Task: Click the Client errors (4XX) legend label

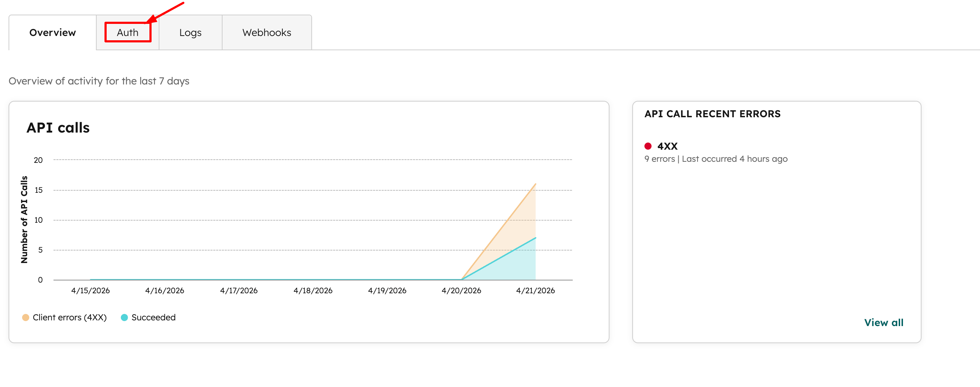Action: coord(70,318)
